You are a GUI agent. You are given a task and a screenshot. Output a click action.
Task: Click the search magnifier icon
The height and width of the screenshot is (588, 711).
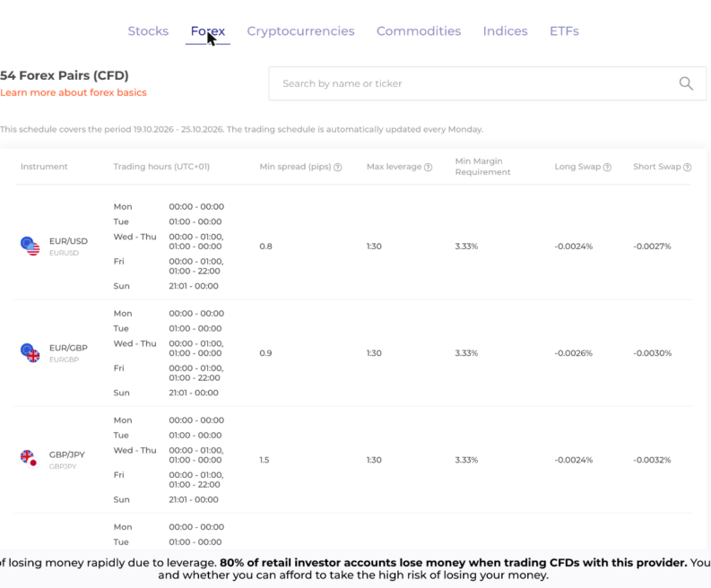(686, 83)
